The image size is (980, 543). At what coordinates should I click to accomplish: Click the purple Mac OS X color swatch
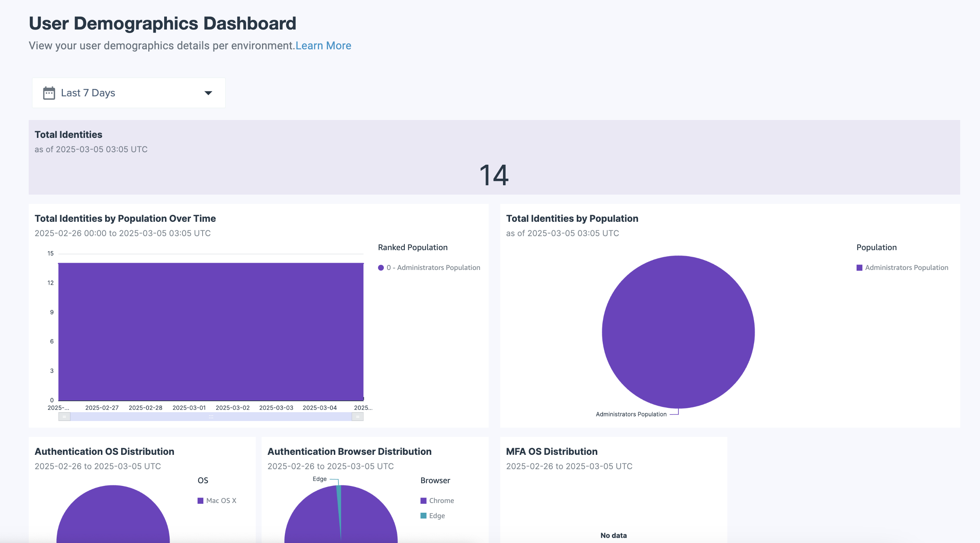[x=200, y=501]
